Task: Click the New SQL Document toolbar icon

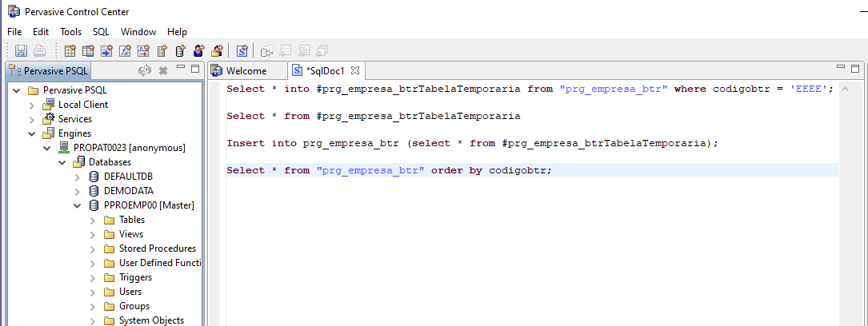Action: (242, 51)
